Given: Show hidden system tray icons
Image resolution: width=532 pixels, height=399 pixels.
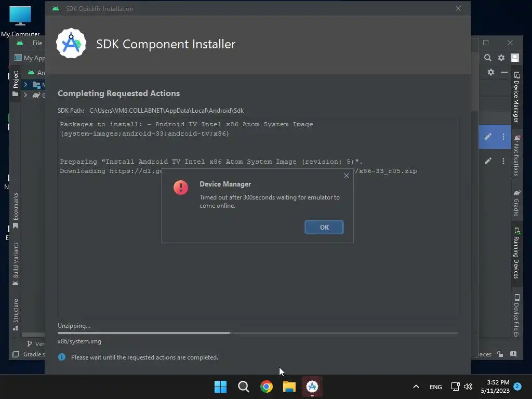Looking at the screenshot, I should coord(416,387).
